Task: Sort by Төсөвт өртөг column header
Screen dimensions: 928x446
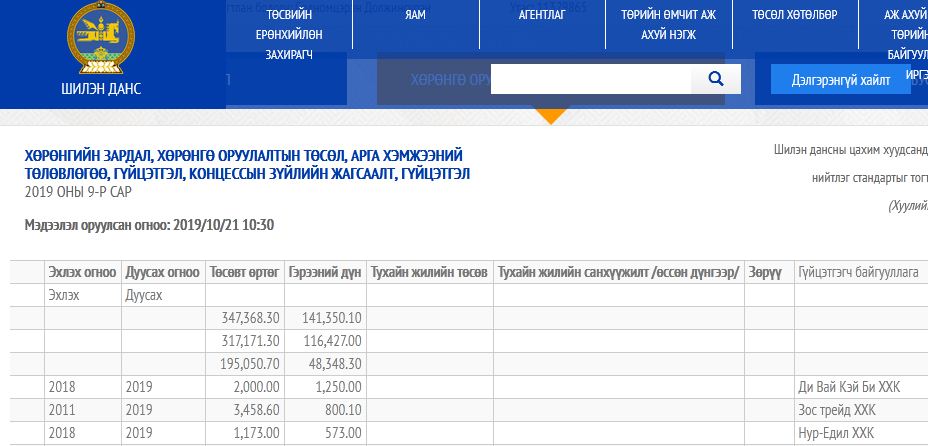Action: pos(245,273)
